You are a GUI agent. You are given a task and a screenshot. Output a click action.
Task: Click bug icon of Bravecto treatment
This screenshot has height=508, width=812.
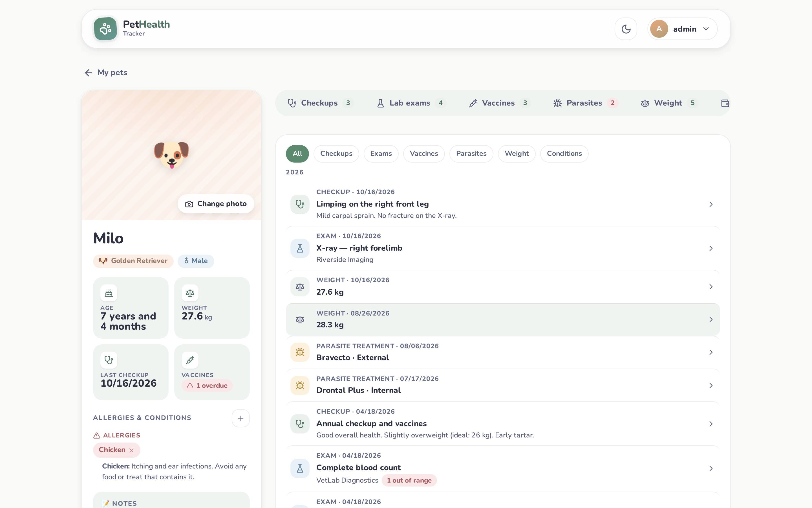(300, 352)
